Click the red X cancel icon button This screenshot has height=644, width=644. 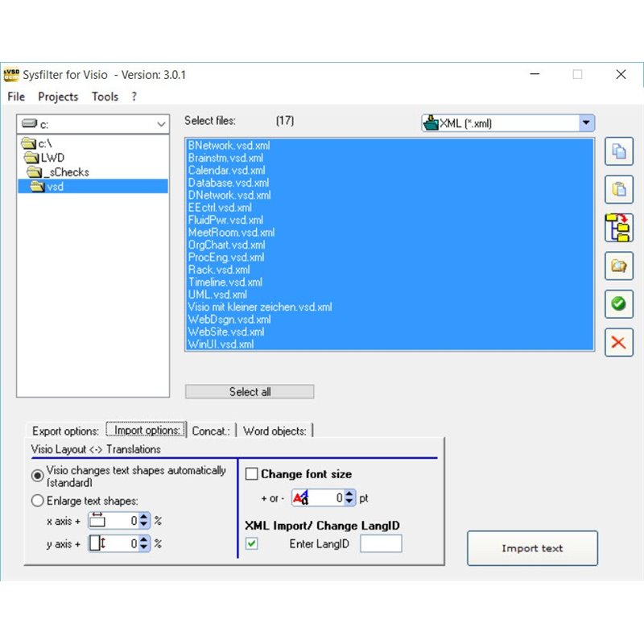click(618, 342)
